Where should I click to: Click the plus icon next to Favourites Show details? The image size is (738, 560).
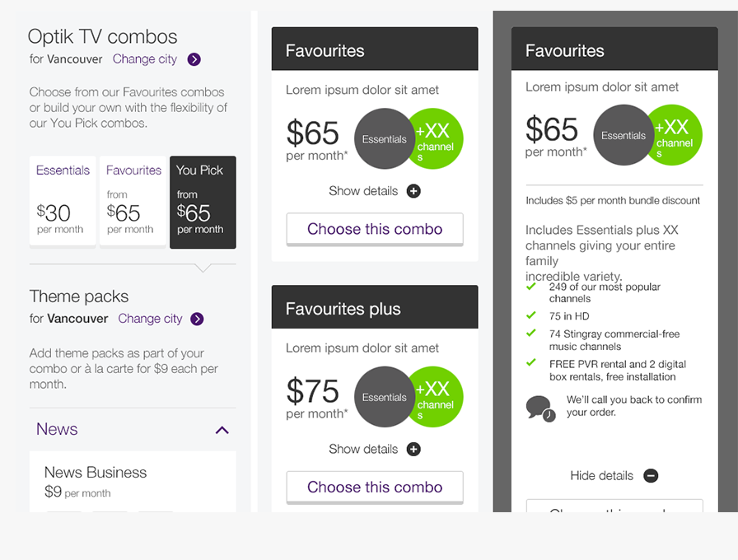click(413, 191)
